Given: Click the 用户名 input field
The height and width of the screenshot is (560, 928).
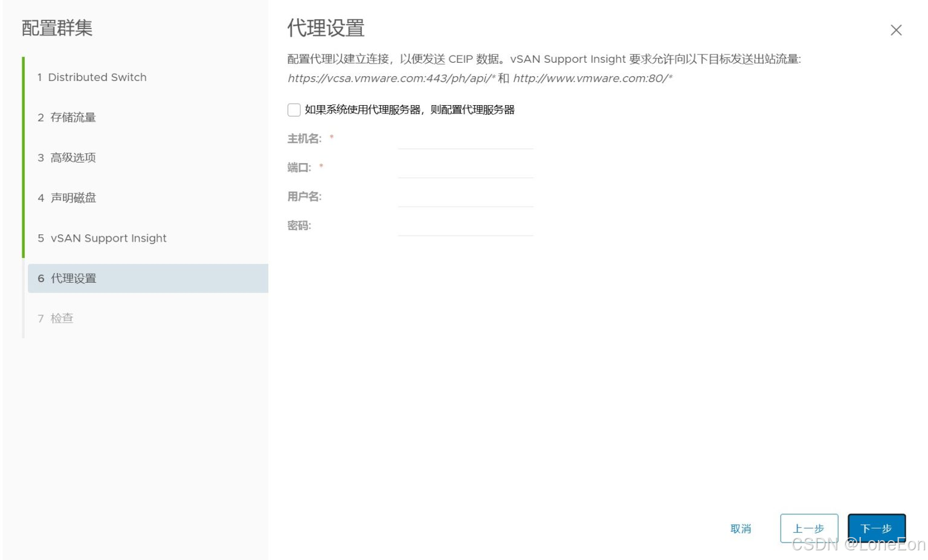Looking at the screenshot, I should [465, 198].
